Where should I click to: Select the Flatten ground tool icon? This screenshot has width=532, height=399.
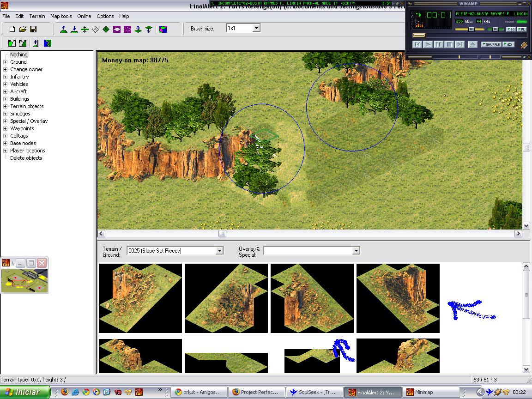click(x=85, y=29)
